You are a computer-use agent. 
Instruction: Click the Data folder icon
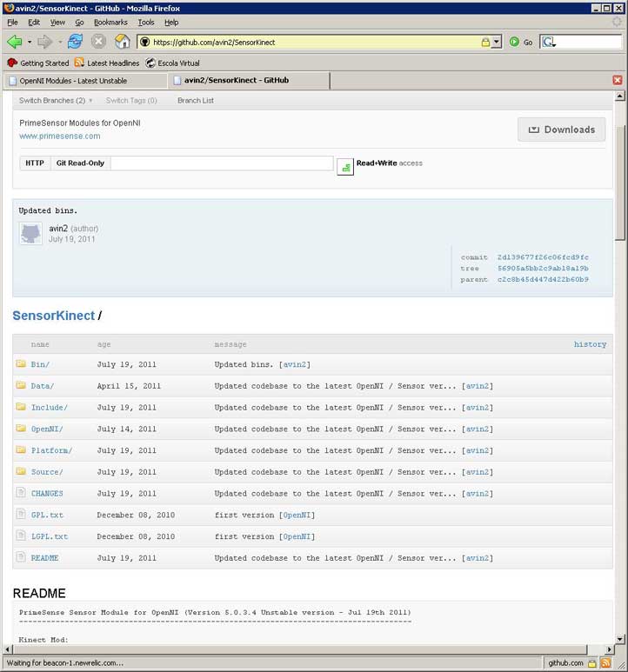coord(21,385)
